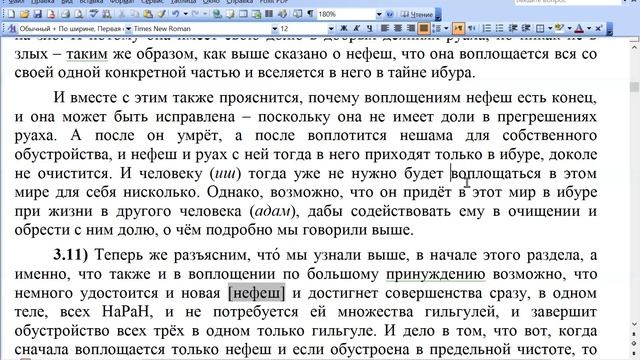Click the vertical scrollbar thumb
Screen dimensions: 640x360
coord(634,87)
